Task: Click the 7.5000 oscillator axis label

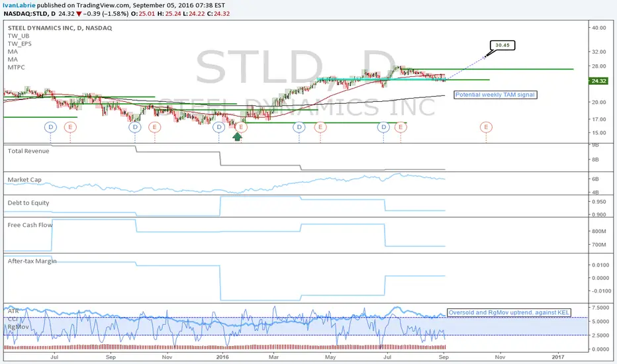Action: (600, 308)
